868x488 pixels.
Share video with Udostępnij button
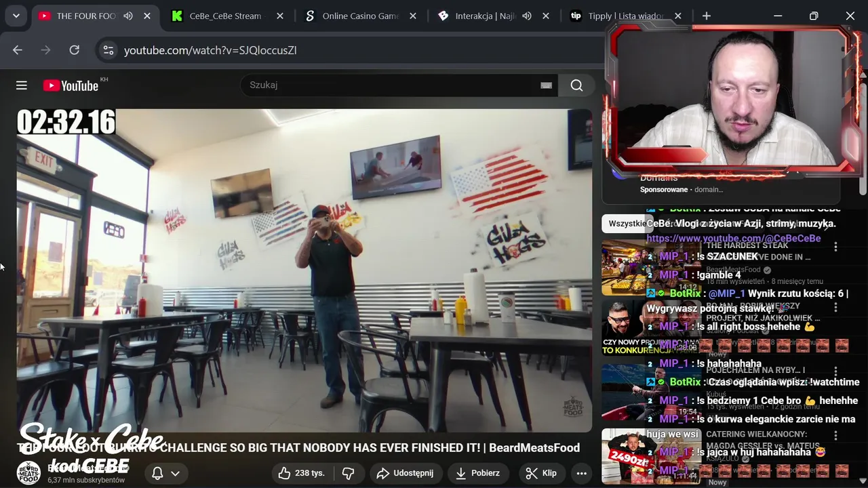point(405,473)
